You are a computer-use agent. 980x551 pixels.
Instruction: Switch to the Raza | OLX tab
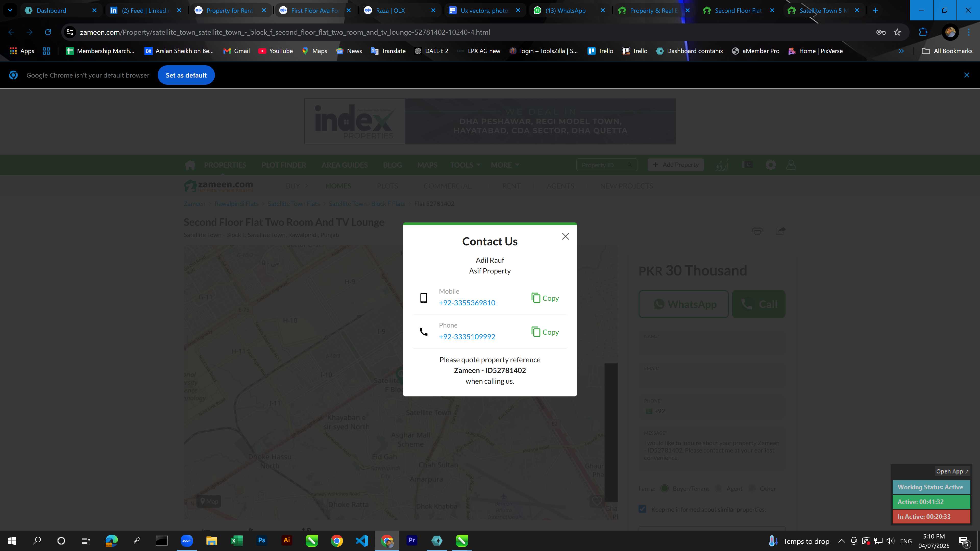point(399,10)
